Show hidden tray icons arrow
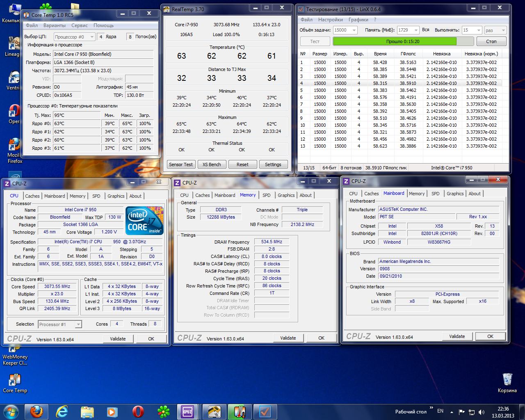 (452, 412)
